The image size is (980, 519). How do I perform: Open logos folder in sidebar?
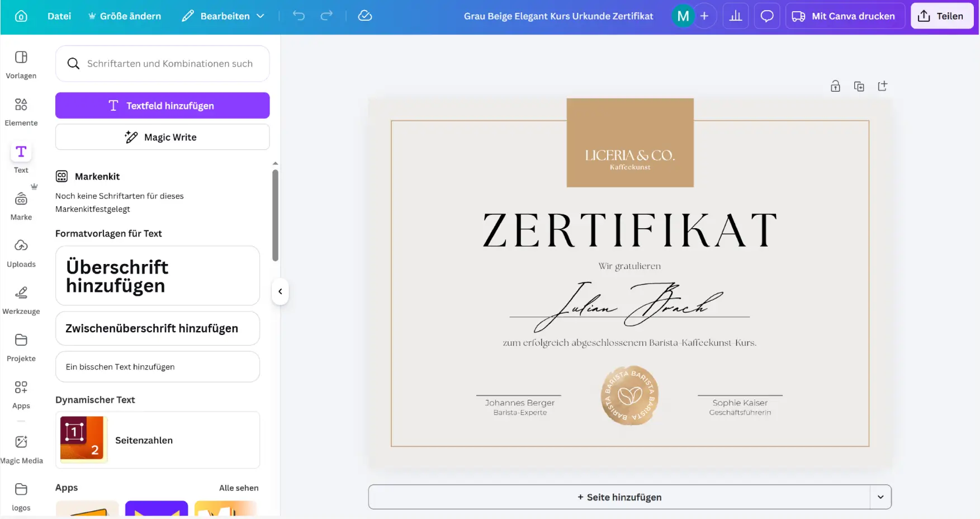(x=21, y=497)
